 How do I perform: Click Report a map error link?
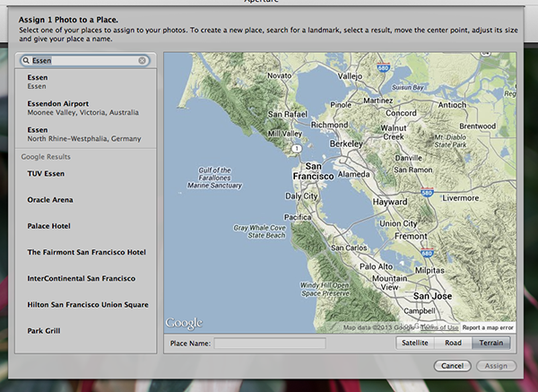(x=488, y=327)
